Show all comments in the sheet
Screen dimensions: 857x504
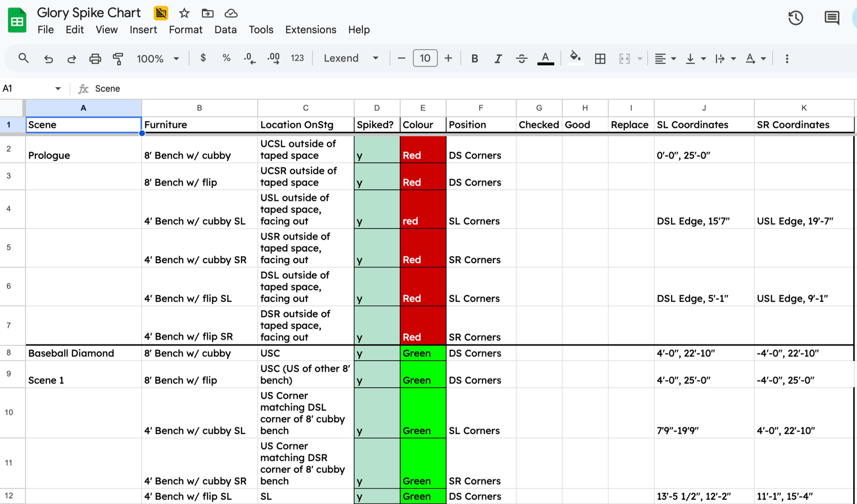tap(831, 18)
